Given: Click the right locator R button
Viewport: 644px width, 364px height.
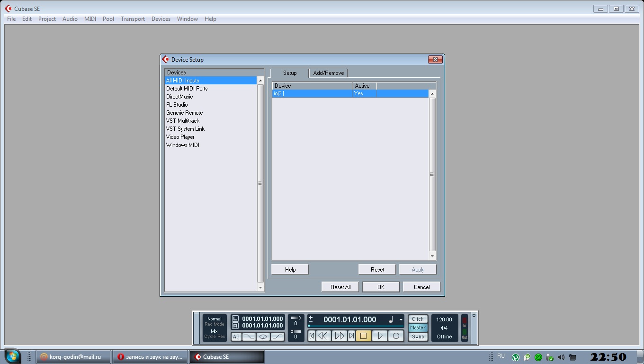Looking at the screenshot, I should [x=235, y=326].
